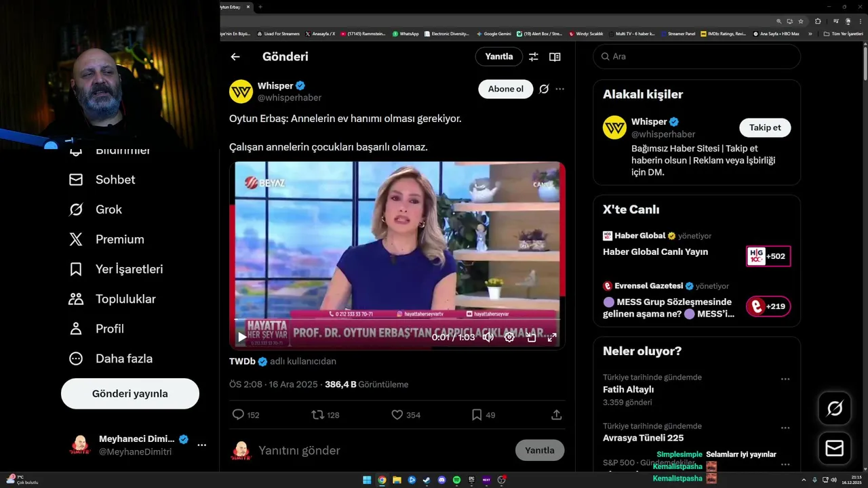Expand the Daha fazla menu
The height and width of the screenshot is (488, 868).
(x=111, y=359)
